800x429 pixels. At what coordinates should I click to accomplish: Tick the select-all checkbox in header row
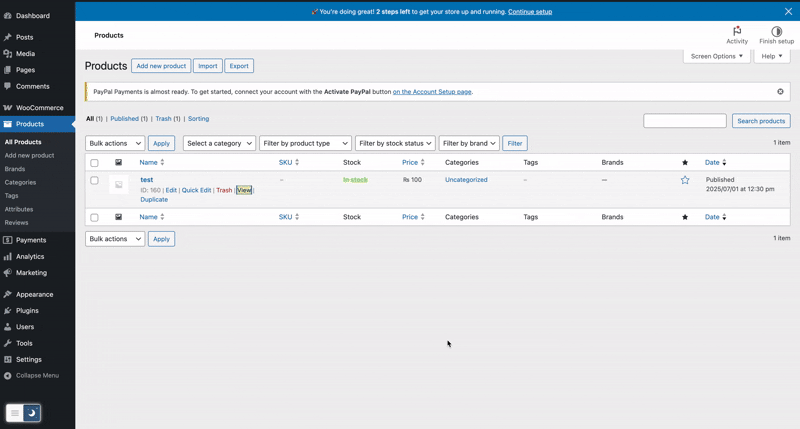95,163
